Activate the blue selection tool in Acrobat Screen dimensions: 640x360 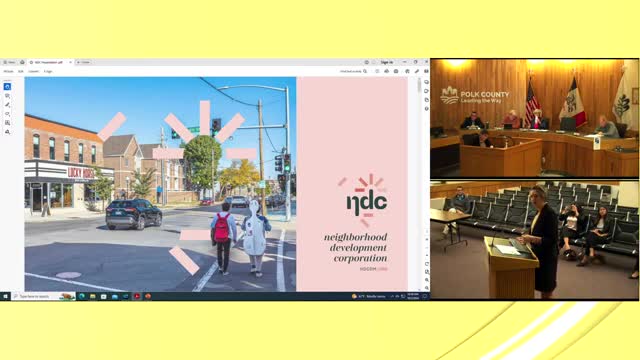(x=7, y=87)
